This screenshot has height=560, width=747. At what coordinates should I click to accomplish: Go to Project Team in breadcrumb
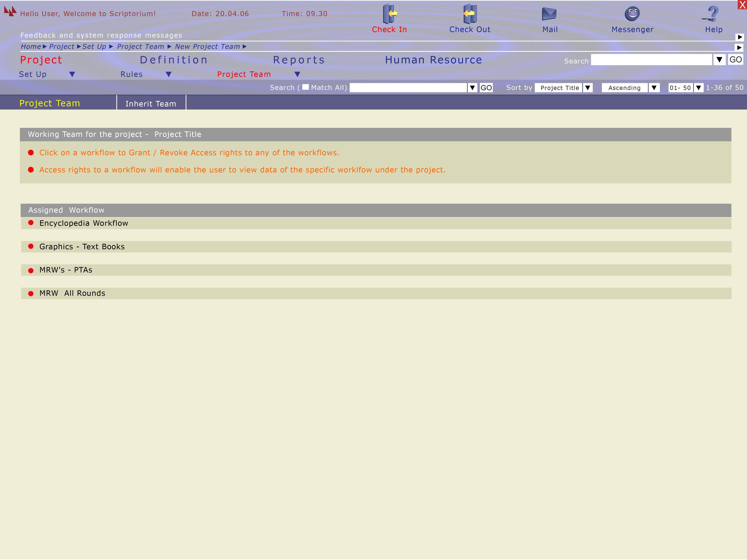[x=140, y=47]
